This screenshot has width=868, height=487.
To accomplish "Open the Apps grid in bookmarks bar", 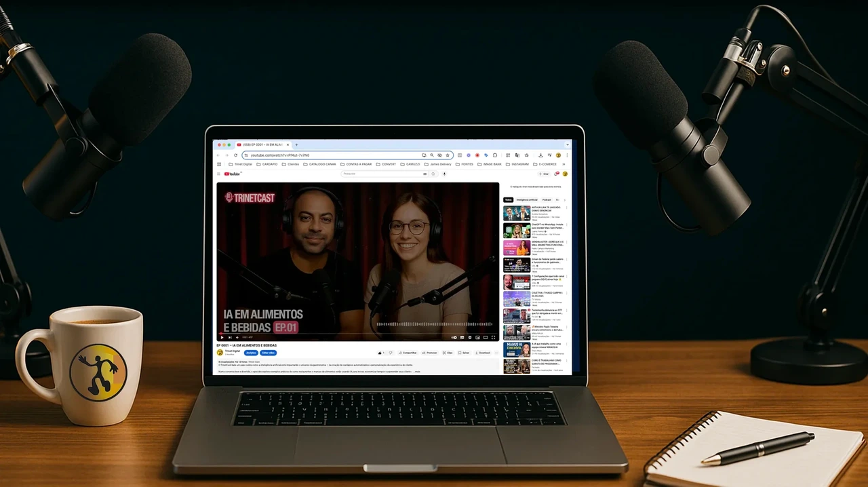I will point(219,164).
